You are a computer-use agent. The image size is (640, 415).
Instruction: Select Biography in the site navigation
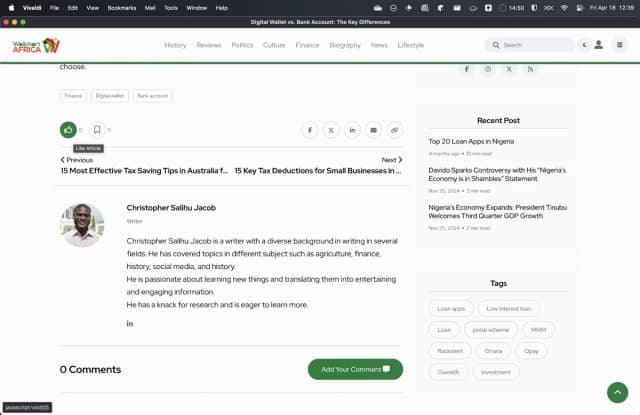pyautogui.click(x=345, y=45)
